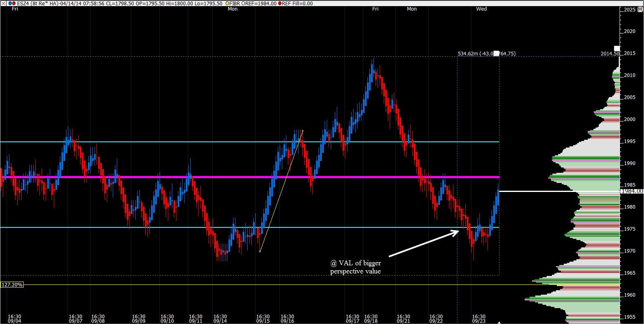Click the red dot before REF Fill

280,3
